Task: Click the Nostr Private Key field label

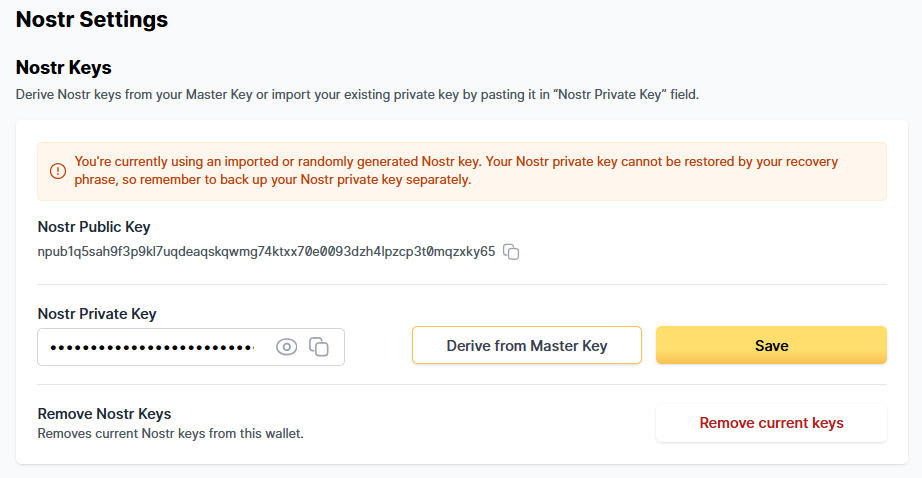Action: click(97, 314)
